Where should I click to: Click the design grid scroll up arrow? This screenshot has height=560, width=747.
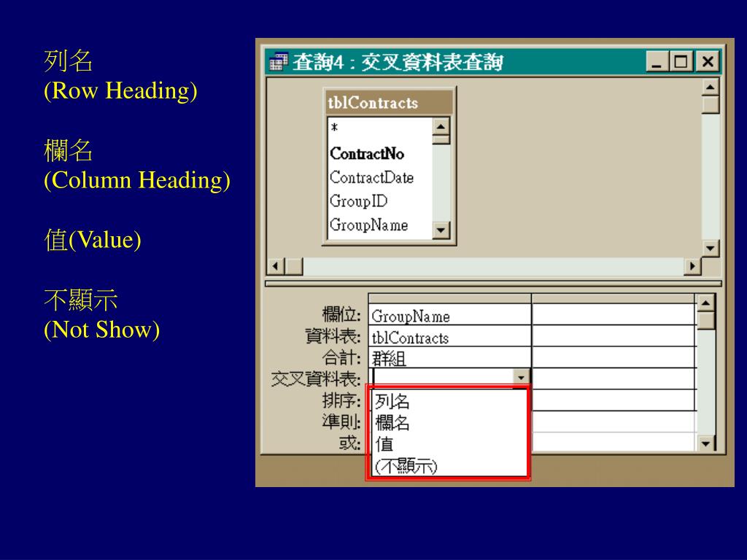pyautogui.click(x=705, y=303)
